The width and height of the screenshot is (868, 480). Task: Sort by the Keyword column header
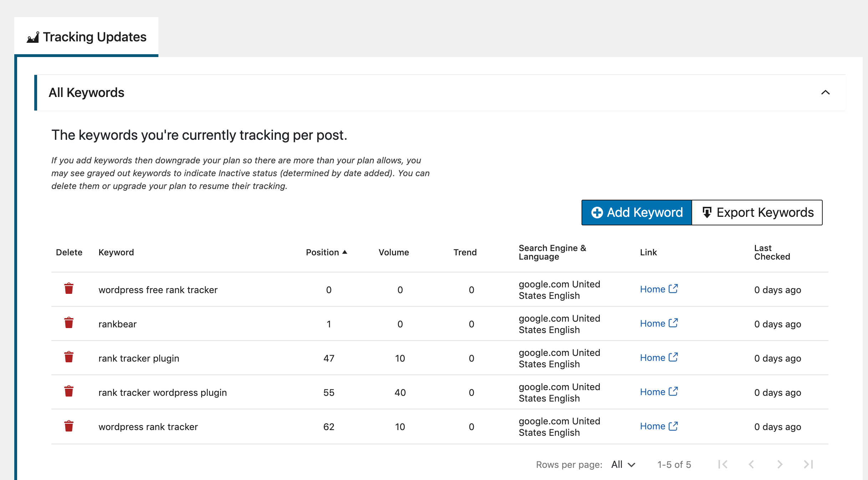pos(116,252)
